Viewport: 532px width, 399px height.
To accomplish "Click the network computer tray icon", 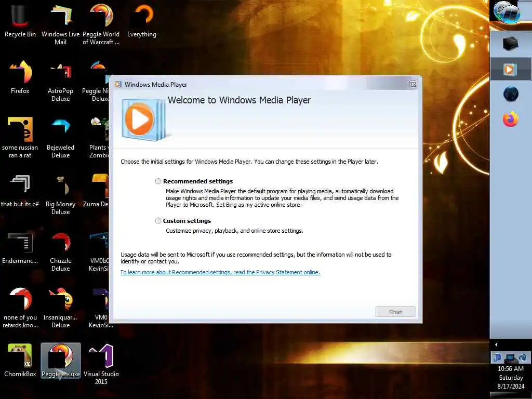I will 510,357.
